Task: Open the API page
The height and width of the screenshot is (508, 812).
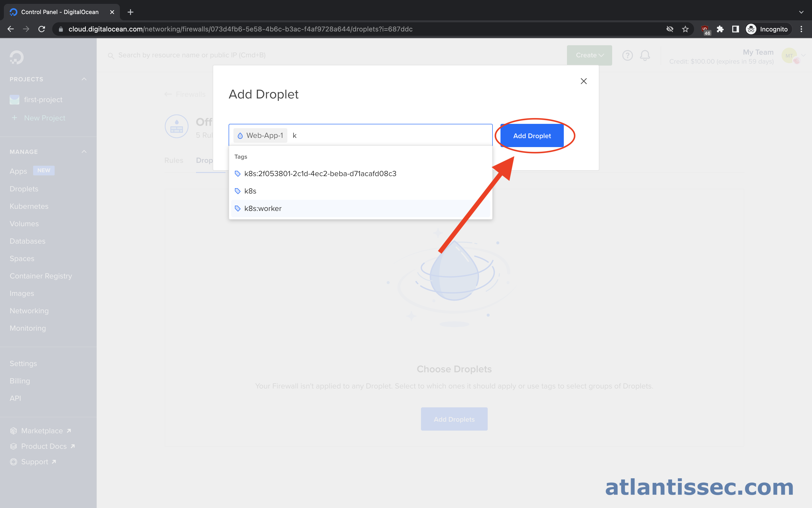Action: [15, 398]
